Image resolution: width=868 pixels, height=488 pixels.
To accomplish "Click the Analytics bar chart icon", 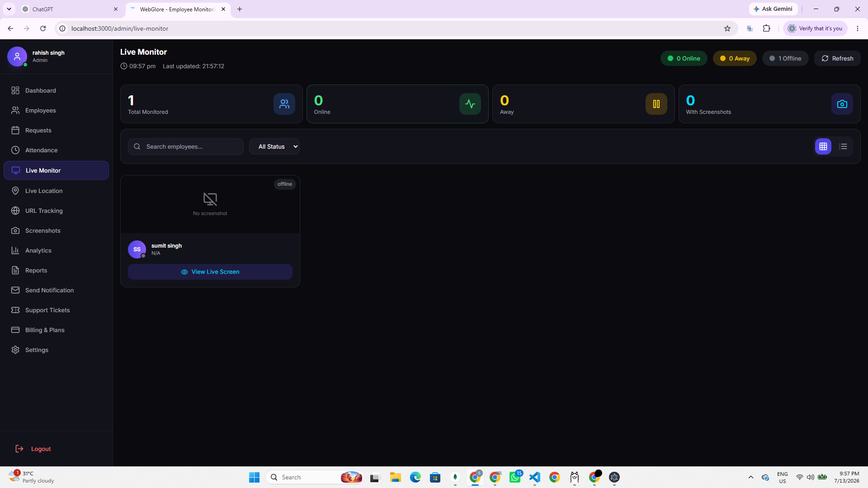I will tap(15, 250).
